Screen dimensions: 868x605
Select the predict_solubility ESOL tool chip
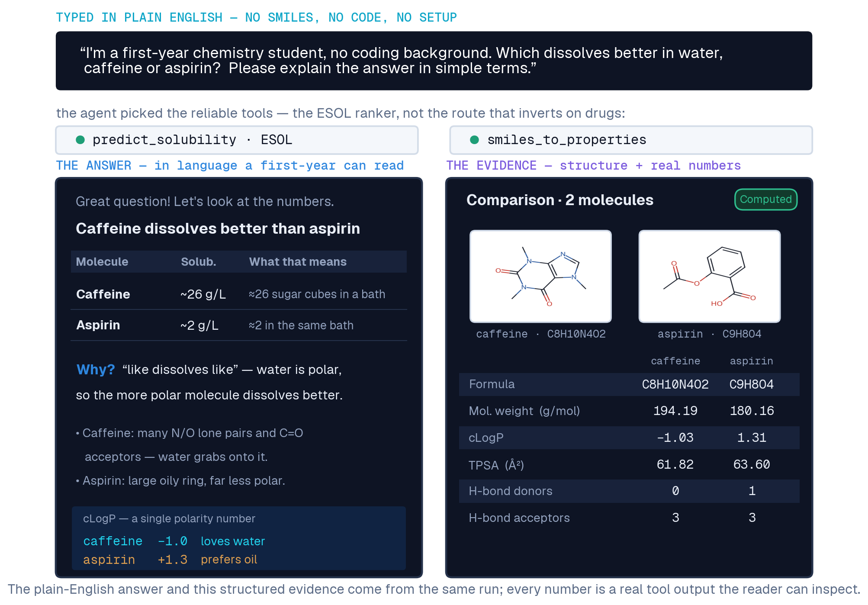(237, 140)
